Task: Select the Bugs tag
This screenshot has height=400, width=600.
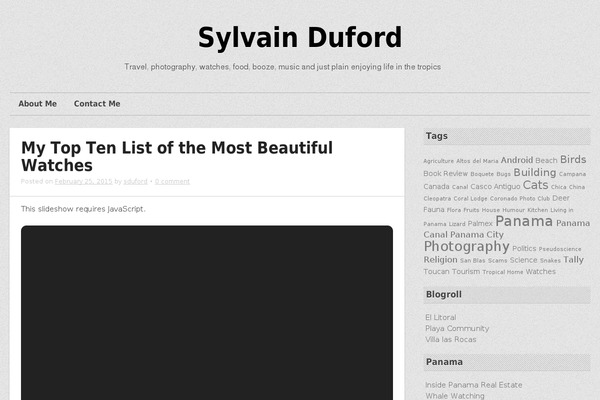Action: (504, 174)
